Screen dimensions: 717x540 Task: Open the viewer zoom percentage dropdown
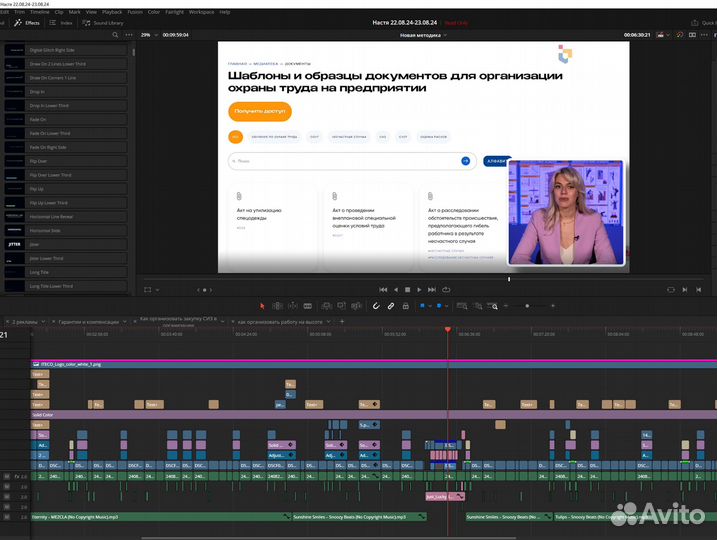pos(148,34)
